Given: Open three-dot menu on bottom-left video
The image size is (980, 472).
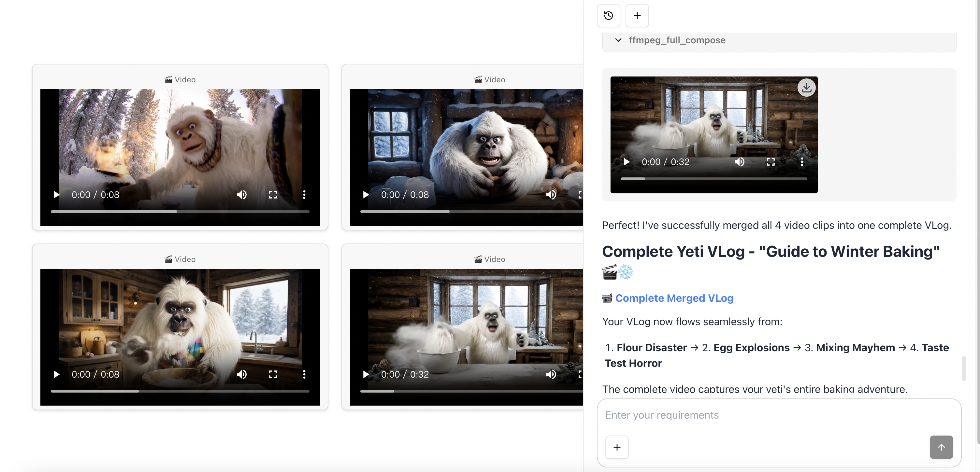Looking at the screenshot, I should pos(304,375).
